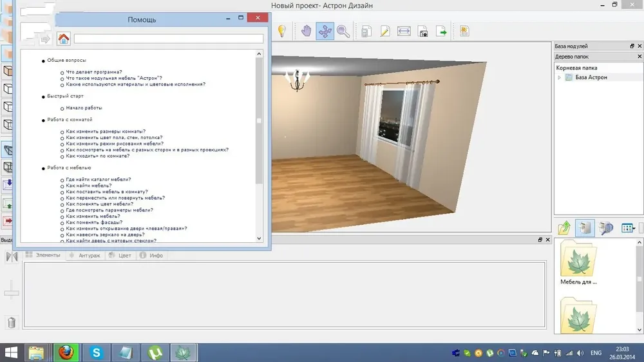Open File Explorer from the taskbar

(36, 352)
